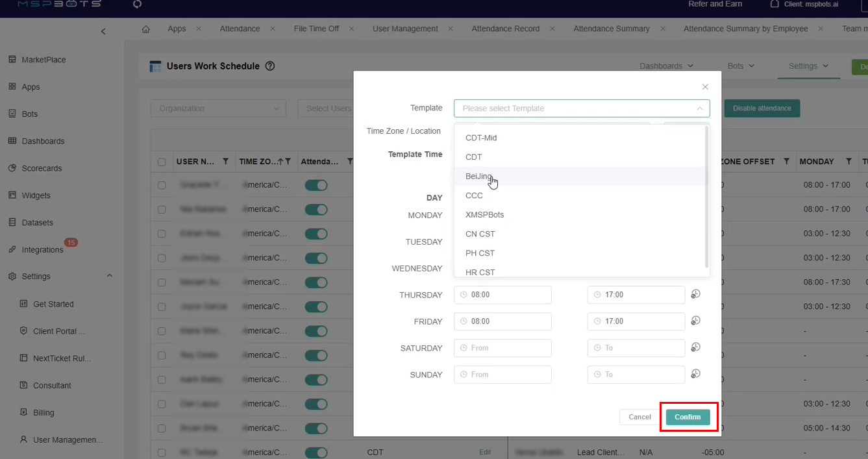
Task: Click the copy icon in Sunday row
Action: pyautogui.click(x=695, y=374)
